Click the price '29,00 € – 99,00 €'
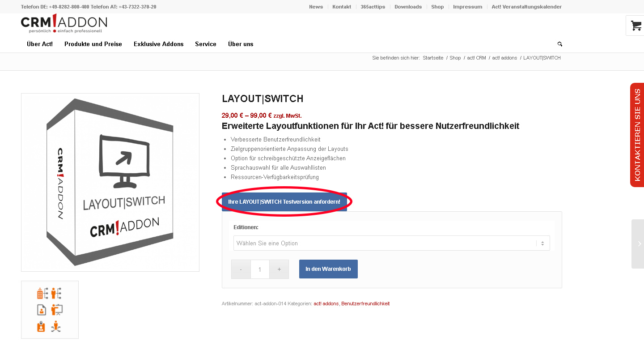 [x=247, y=115]
